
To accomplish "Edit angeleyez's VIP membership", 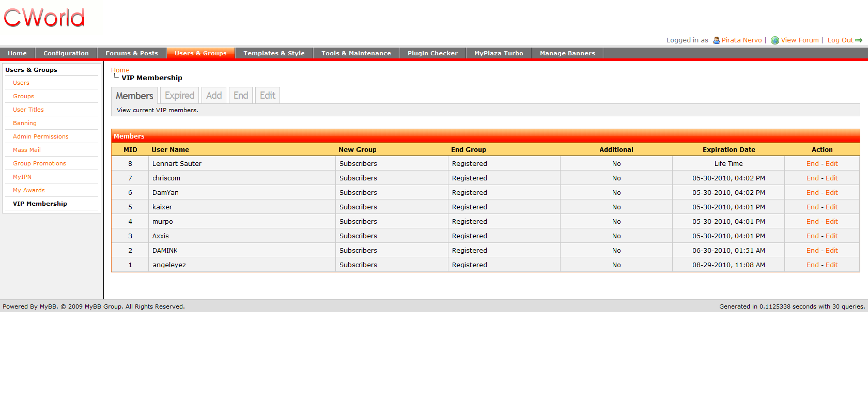I will coord(832,265).
